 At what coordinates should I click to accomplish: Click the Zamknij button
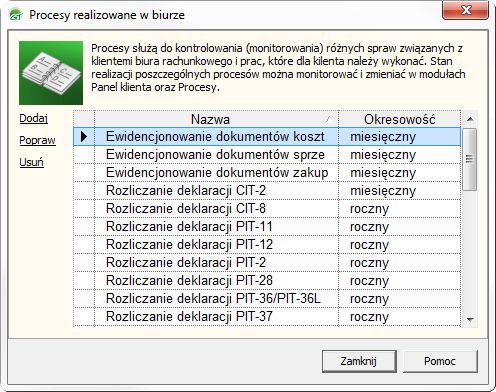click(x=359, y=361)
